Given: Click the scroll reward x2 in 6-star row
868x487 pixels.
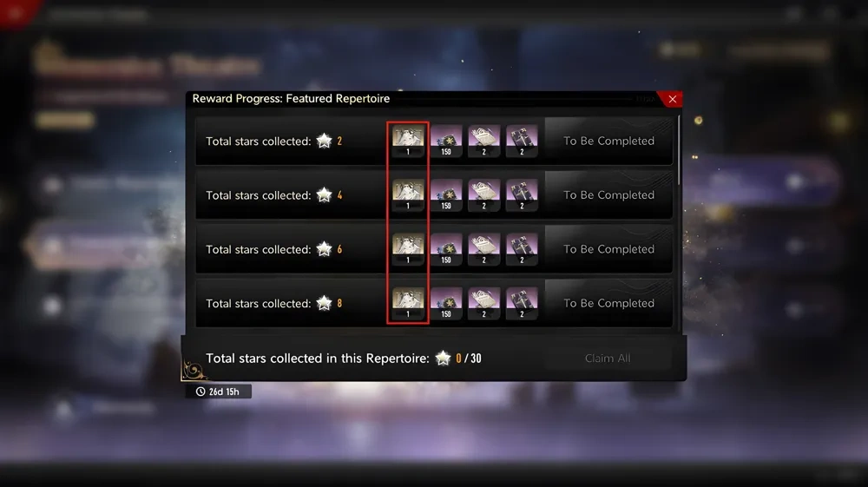Looking at the screenshot, I should [x=483, y=249].
